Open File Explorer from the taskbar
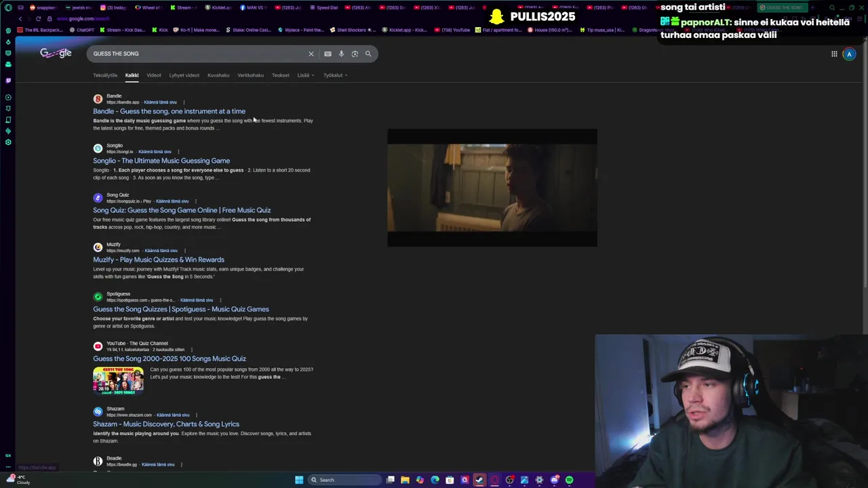Image resolution: width=868 pixels, height=488 pixels. click(x=405, y=480)
